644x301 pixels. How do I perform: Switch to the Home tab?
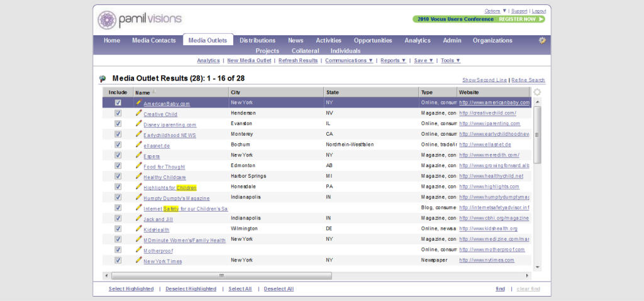coord(112,40)
